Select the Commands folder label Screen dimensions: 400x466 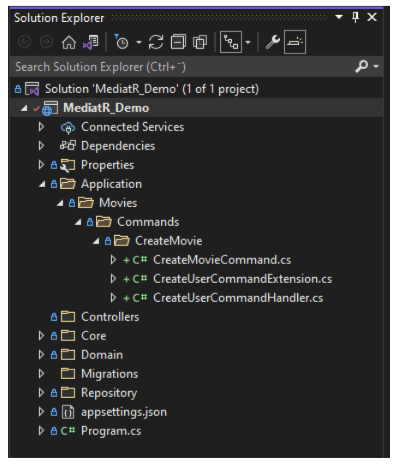[148, 222]
